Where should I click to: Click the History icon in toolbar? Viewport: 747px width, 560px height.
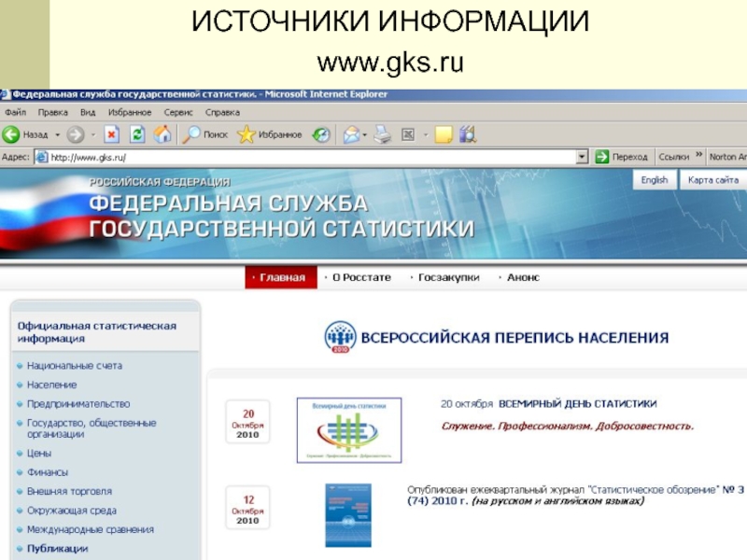pos(321,134)
